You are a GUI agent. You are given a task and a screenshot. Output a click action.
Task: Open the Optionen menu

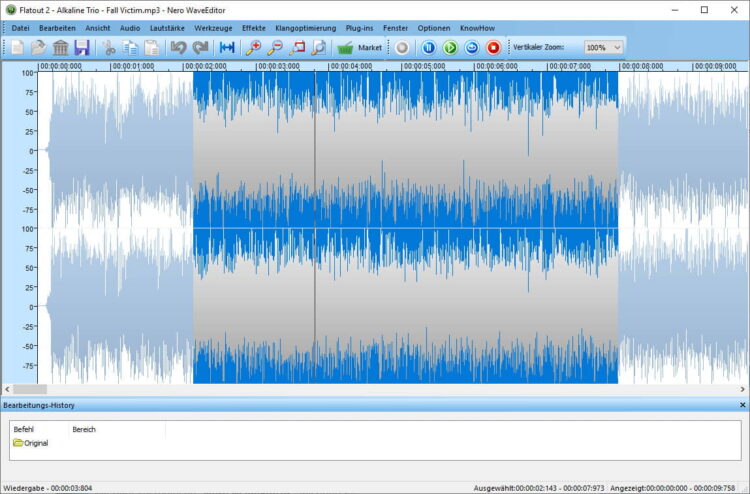click(434, 28)
